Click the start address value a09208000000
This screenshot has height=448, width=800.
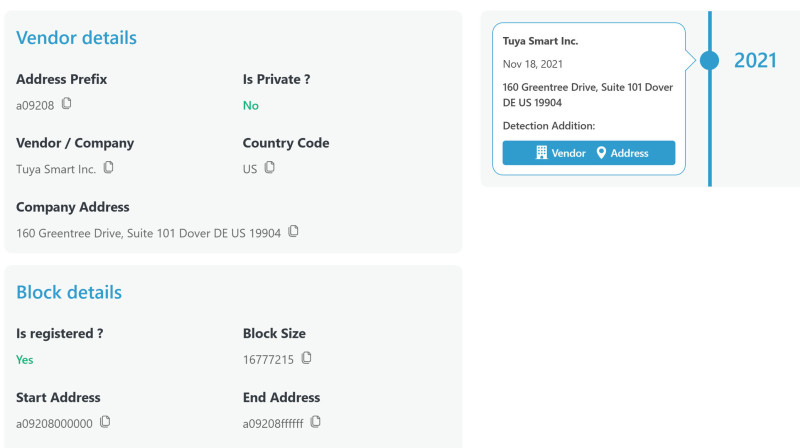point(54,423)
